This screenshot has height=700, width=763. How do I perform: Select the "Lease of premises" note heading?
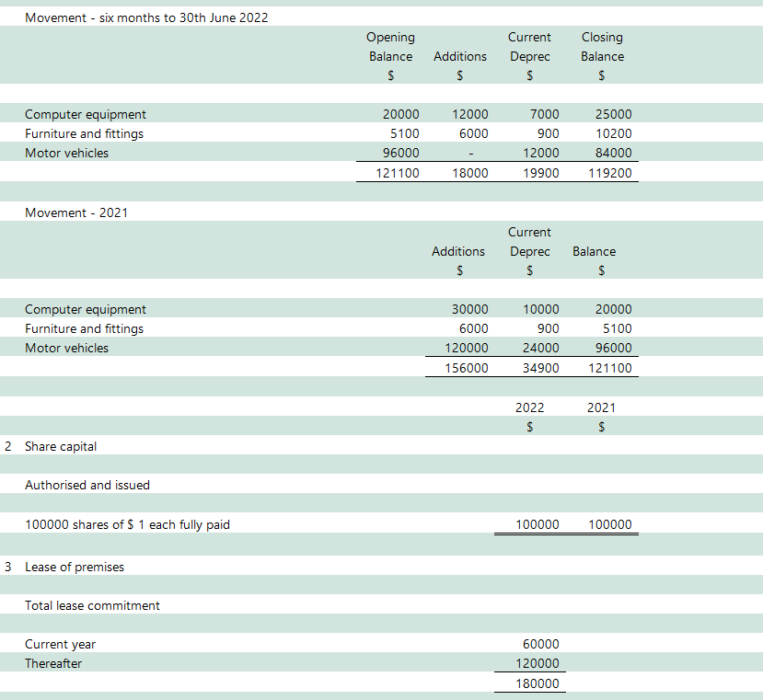point(74,567)
